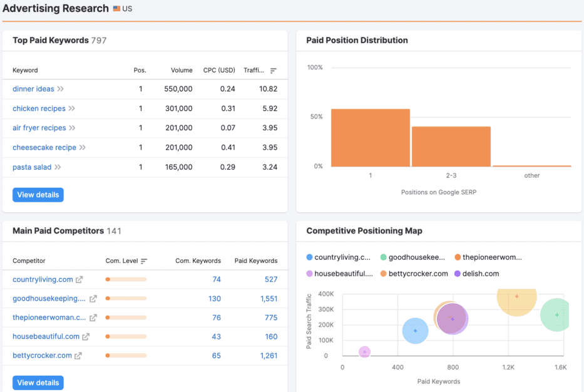584x392 pixels.
Task: Open the thepioneerwoman competitor link
Action: (49, 317)
